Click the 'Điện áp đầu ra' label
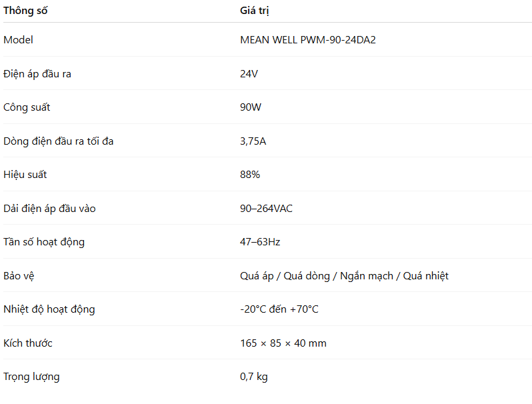This screenshot has height=404, width=532. (x=37, y=74)
